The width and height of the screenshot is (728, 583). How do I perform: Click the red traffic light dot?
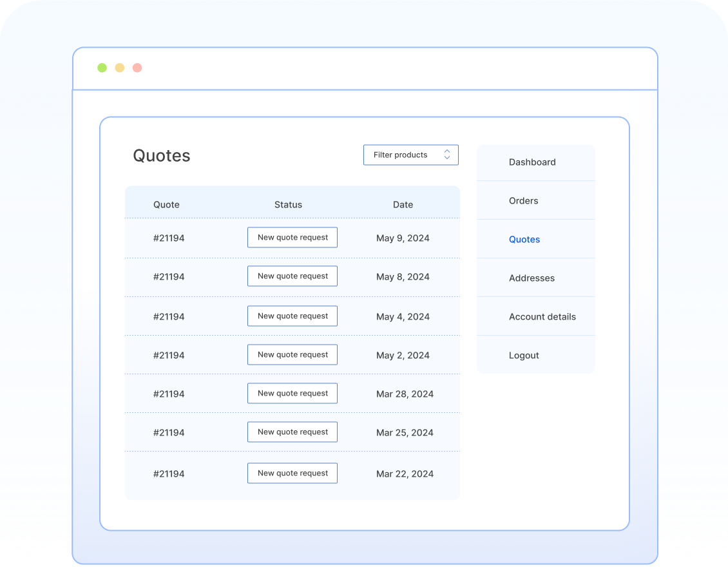click(x=137, y=67)
